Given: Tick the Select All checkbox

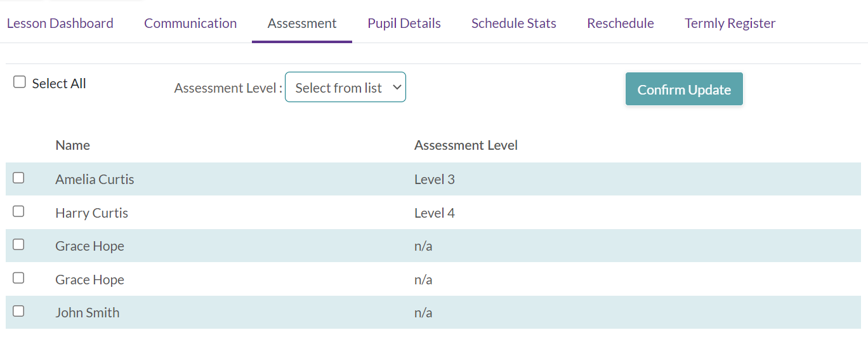Looking at the screenshot, I should [x=20, y=83].
